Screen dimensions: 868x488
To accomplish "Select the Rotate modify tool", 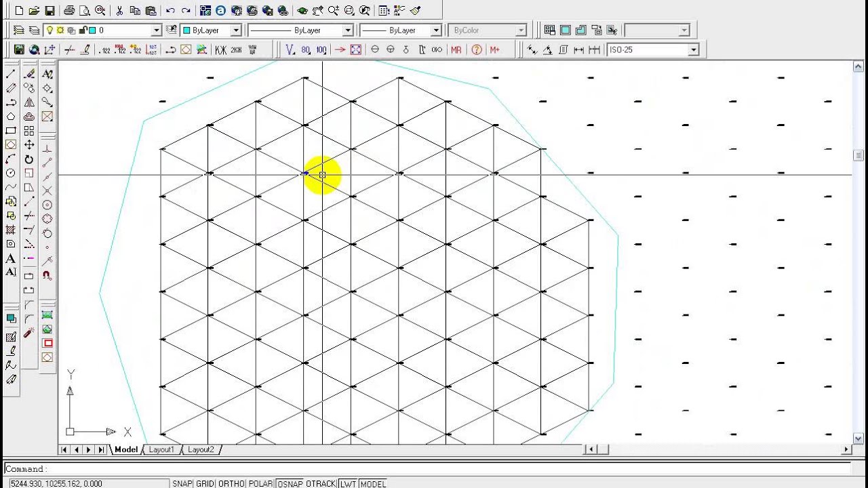I will click(x=29, y=159).
